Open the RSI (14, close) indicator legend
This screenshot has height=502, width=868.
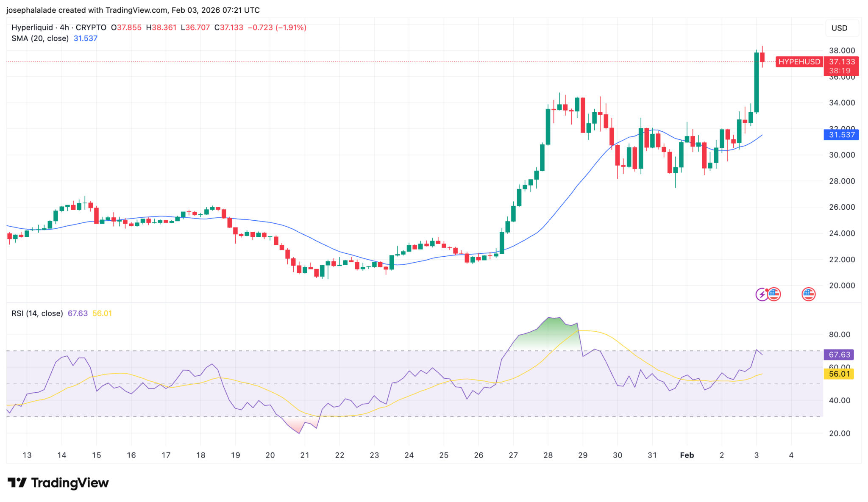[x=37, y=313]
